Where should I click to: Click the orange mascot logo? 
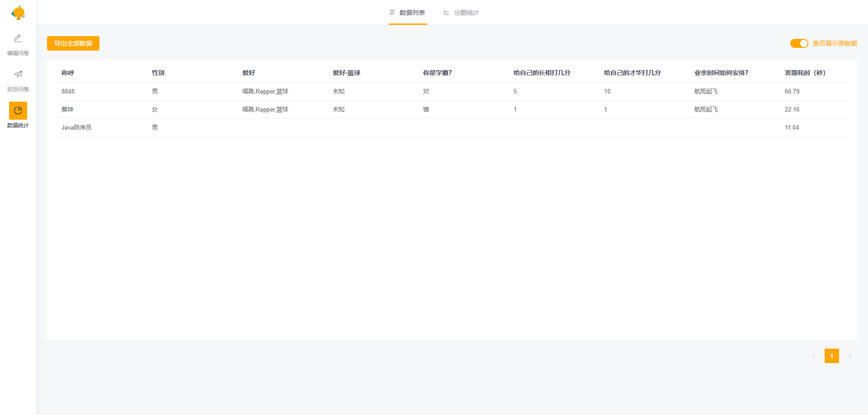coord(18,13)
